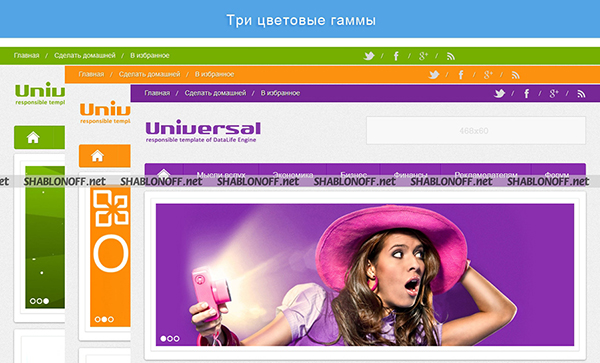Screen dimensions: 600x363
Task: Click Facebook icon in purple top bar
Action: [x=527, y=94]
